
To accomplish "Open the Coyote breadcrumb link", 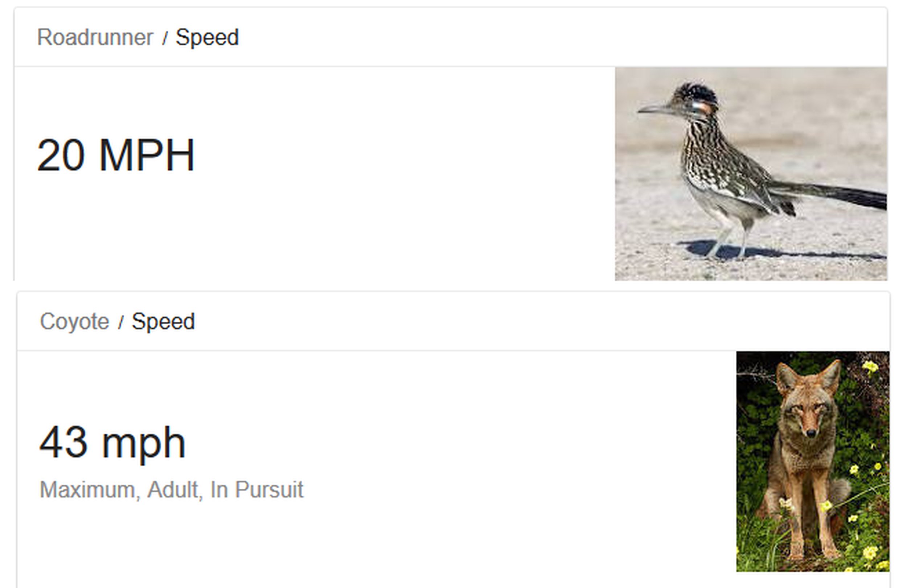I will [x=74, y=322].
